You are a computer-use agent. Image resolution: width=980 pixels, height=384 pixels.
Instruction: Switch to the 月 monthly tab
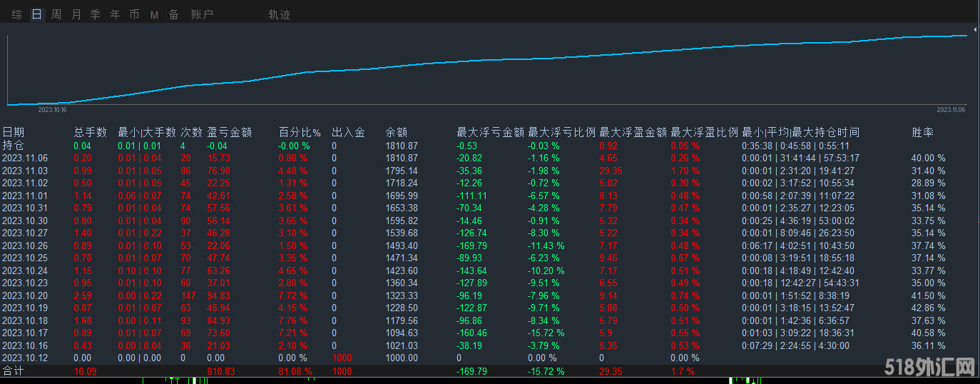point(76,14)
